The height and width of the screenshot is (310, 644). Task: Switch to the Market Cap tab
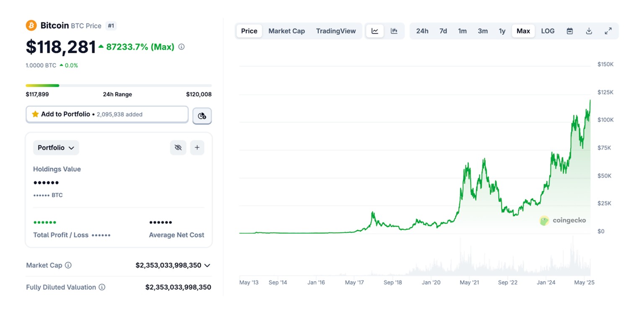(x=287, y=31)
